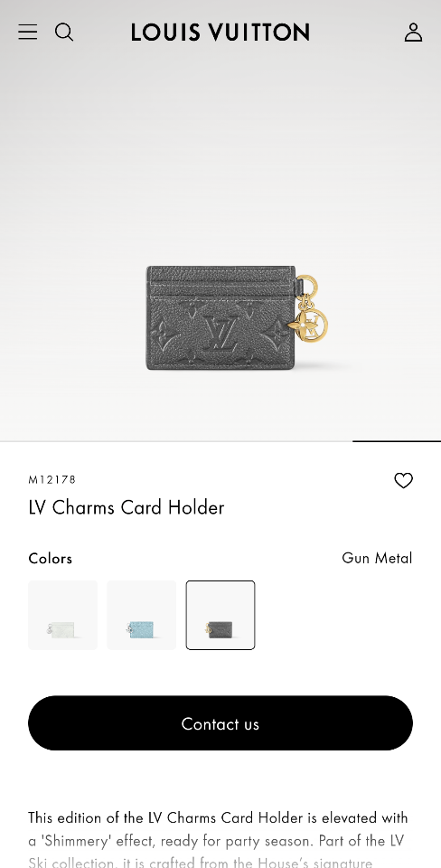Image resolution: width=441 pixels, height=868 pixels.
Task: Click the faded 'Ski collection' description line
Action: [201, 862]
